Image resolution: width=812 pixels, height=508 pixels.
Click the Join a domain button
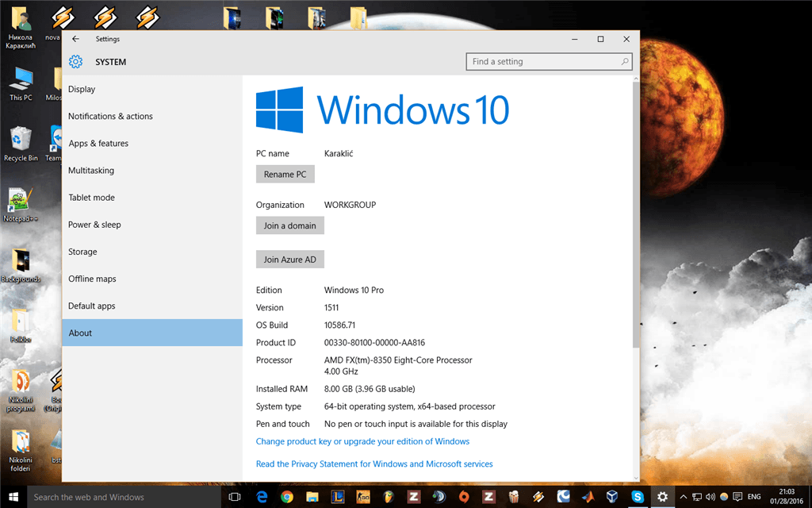pos(289,225)
